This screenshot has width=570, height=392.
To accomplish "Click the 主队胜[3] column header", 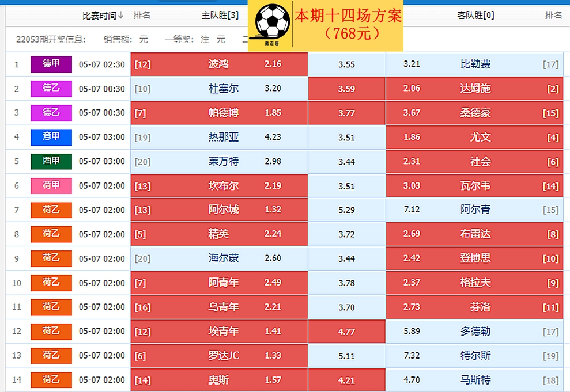I will coord(220,15).
